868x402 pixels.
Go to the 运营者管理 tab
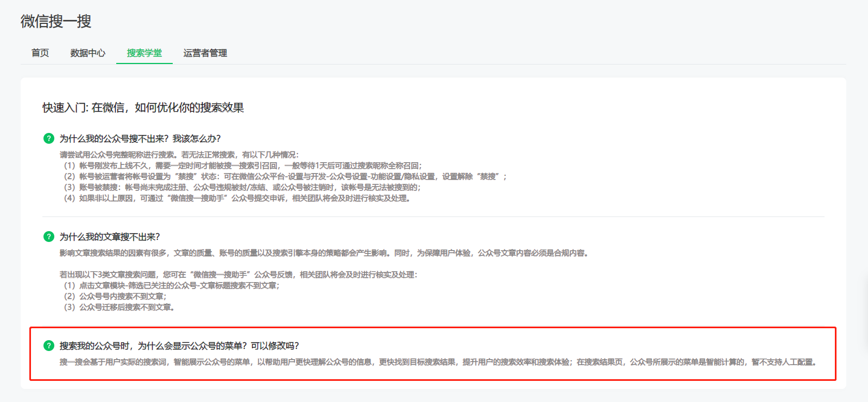point(205,53)
